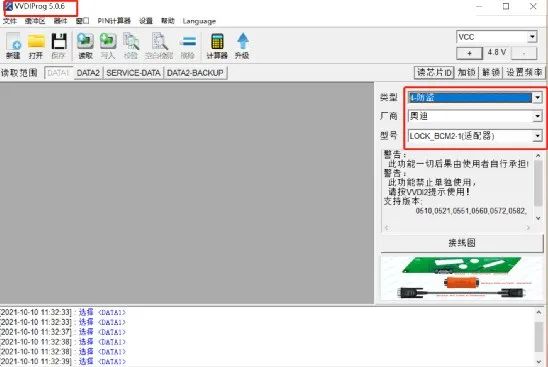The height and width of the screenshot is (367, 548).
Task: Open the 计算器 calculator icon
Action: 217,45
